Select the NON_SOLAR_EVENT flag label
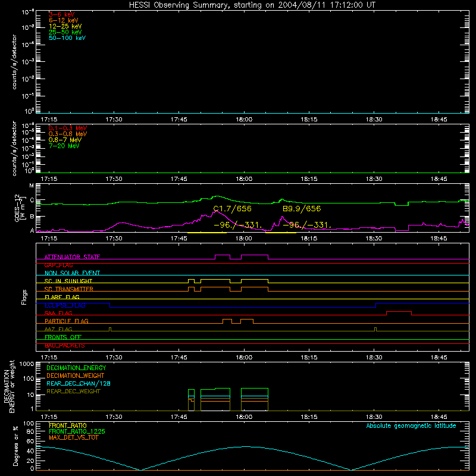Image resolution: width=476 pixels, height=476 pixels. pos(72,273)
